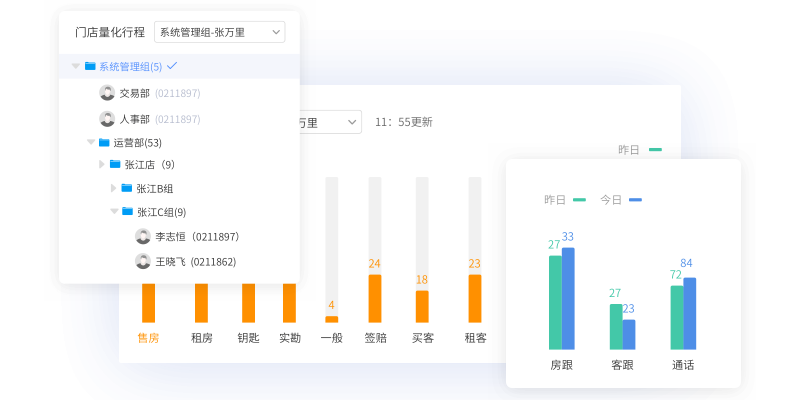Click the avatar icon of 交易部

(107, 93)
